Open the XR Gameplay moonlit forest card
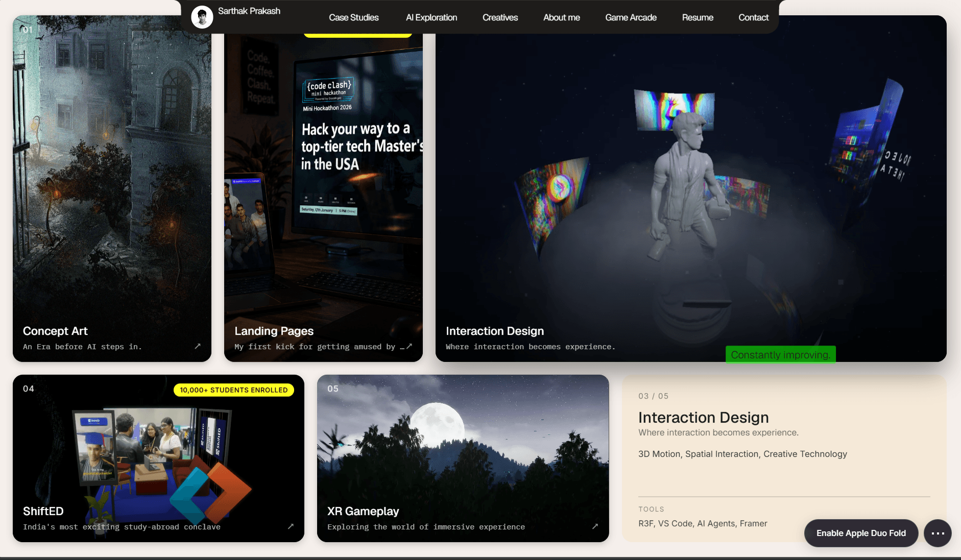 click(x=463, y=458)
